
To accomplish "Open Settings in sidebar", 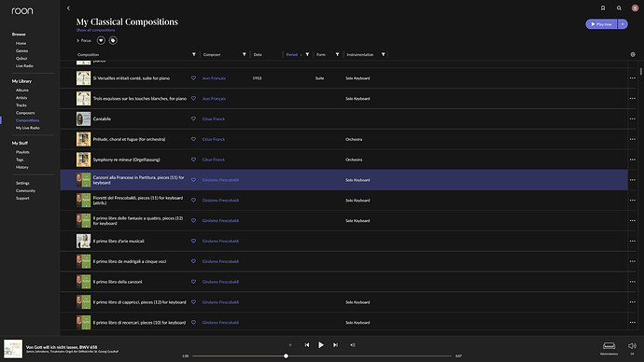I will click(22, 183).
